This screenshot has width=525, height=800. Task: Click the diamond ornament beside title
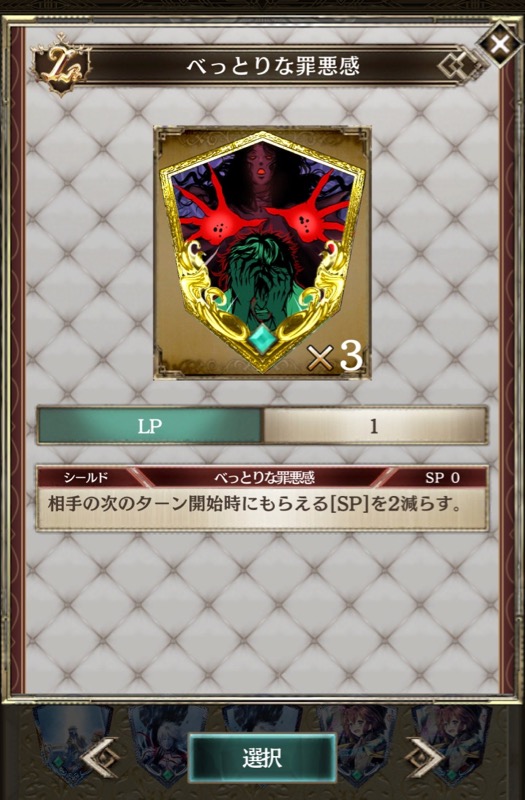pos(457,66)
